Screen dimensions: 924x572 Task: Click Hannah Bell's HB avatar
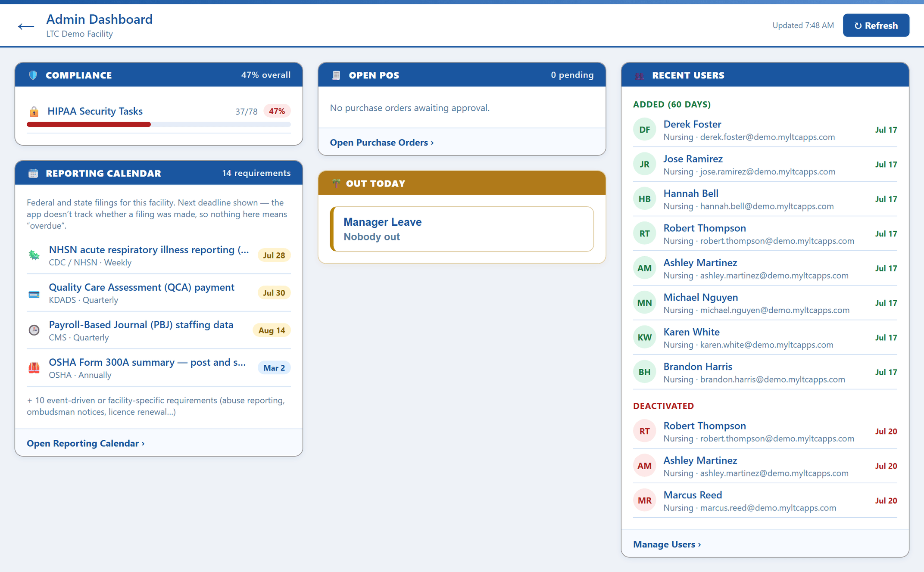click(644, 199)
